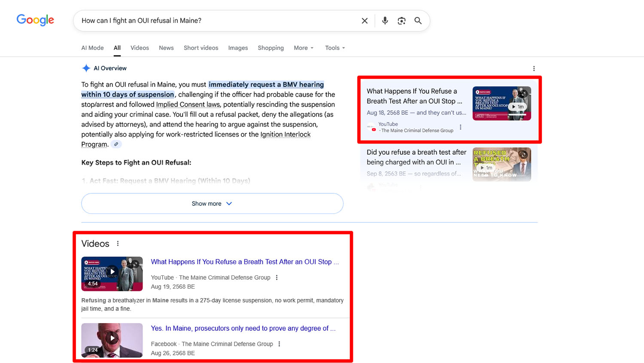The width and height of the screenshot is (644, 363).
Task: Switch to the Short videos tab
Action: [201, 48]
